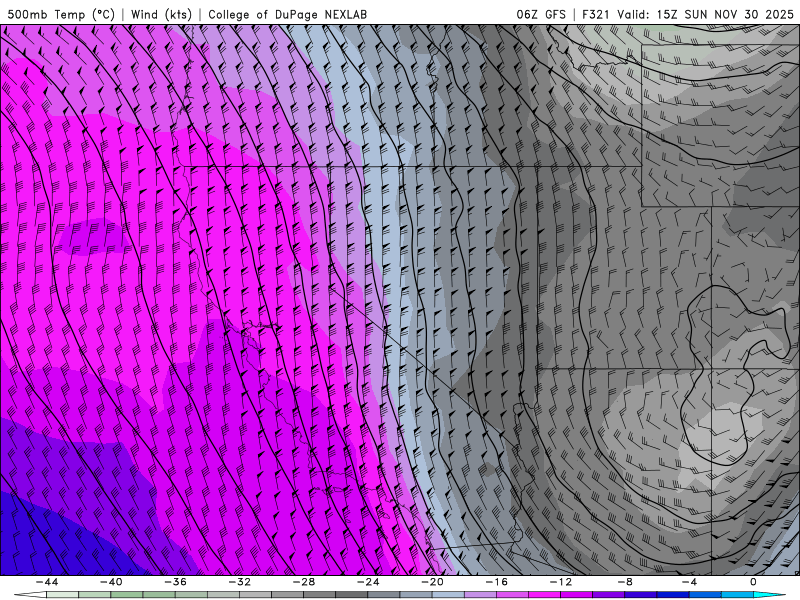The width and height of the screenshot is (800, 600).
Task: Click the '06Z GFS' model run label
Action: click(541, 14)
